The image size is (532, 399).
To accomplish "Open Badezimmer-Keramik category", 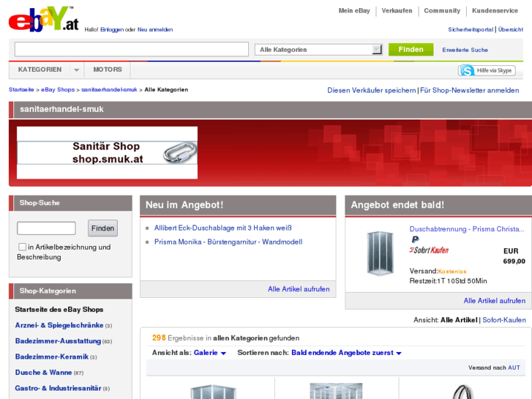I will pyautogui.click(x=51, y=357).
